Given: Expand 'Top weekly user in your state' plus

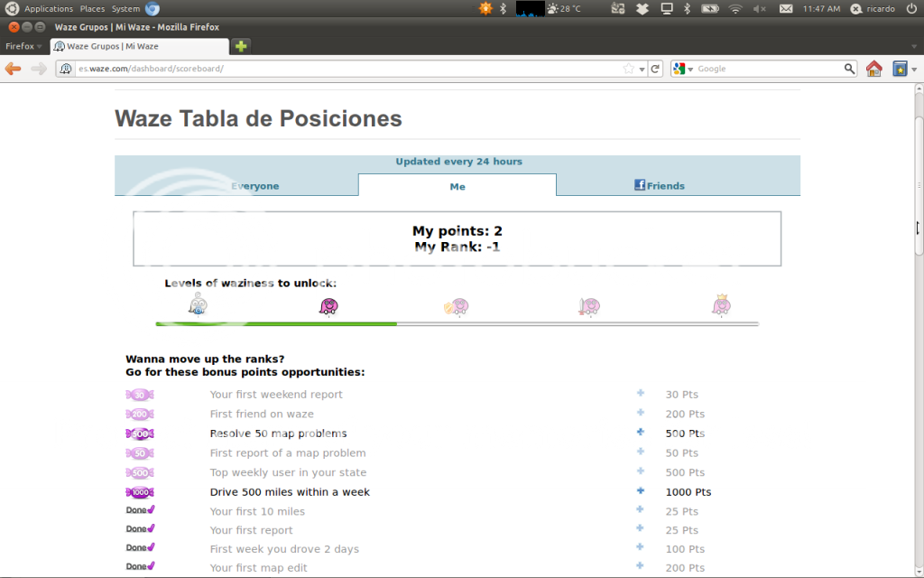Looking at the screenshot, I should click(641, 471).
